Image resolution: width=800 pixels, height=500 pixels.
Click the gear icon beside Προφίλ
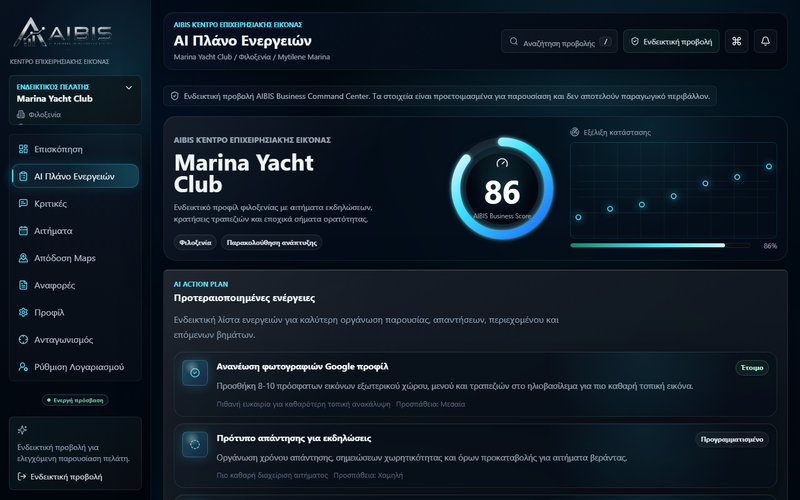click(x=23, y=312)
